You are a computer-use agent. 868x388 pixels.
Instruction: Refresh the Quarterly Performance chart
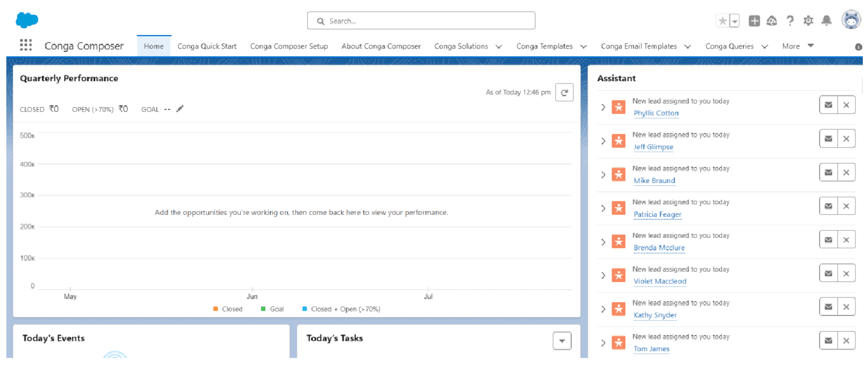(564, 92)
